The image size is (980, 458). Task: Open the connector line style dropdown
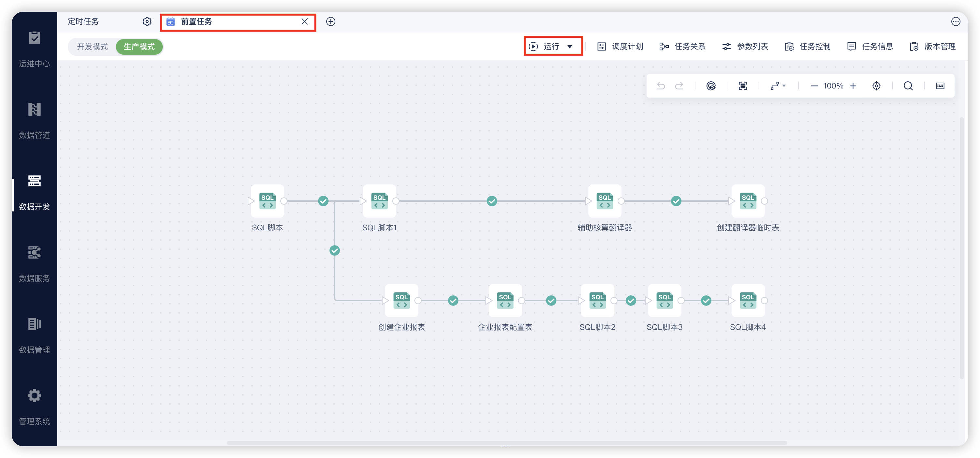click(778, 86)
